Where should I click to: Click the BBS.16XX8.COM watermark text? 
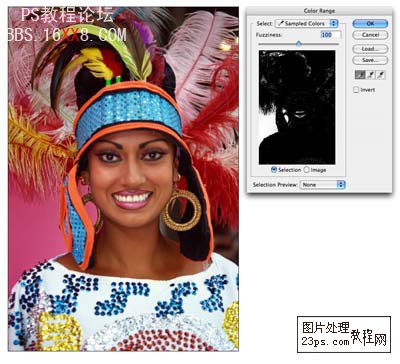point(67,35)
